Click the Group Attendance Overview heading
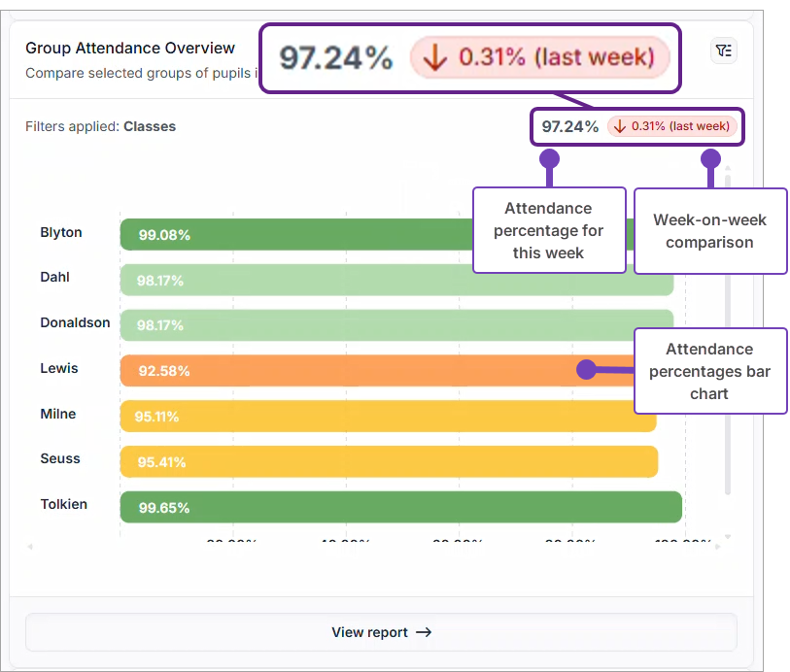 click(x=130, y=48)
